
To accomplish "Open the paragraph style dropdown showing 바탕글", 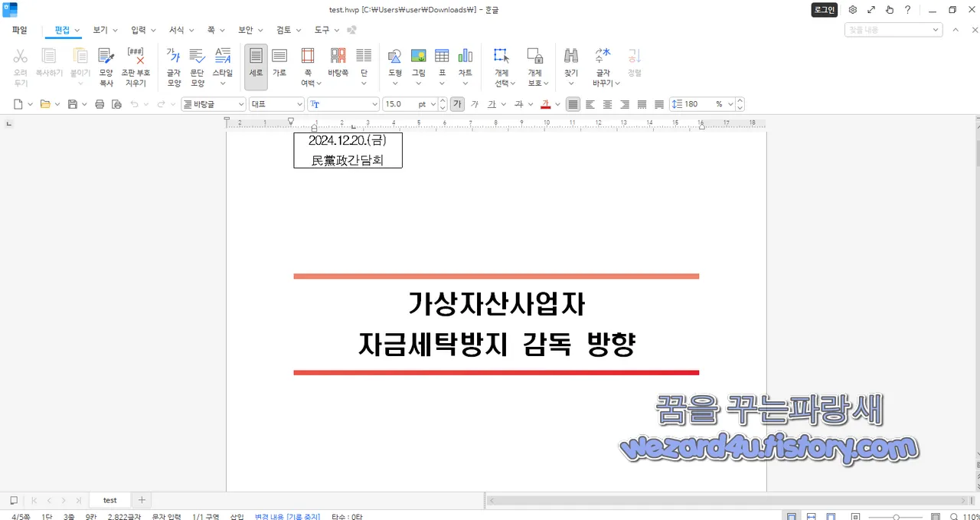I will [214, 103].
